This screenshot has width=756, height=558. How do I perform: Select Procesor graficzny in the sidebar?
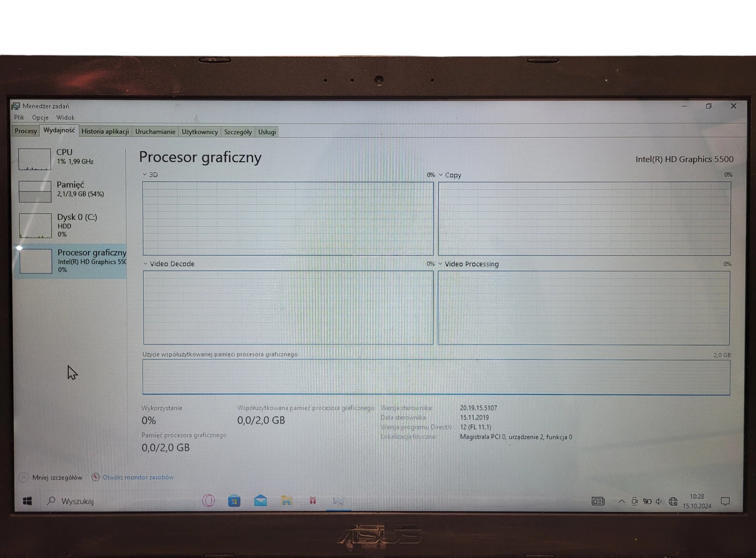pos(71,261)
